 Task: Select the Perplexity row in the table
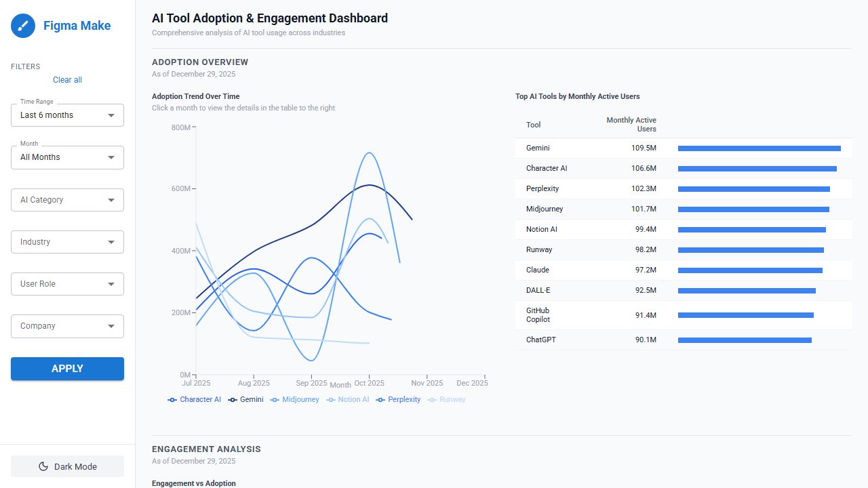point(684,189)
